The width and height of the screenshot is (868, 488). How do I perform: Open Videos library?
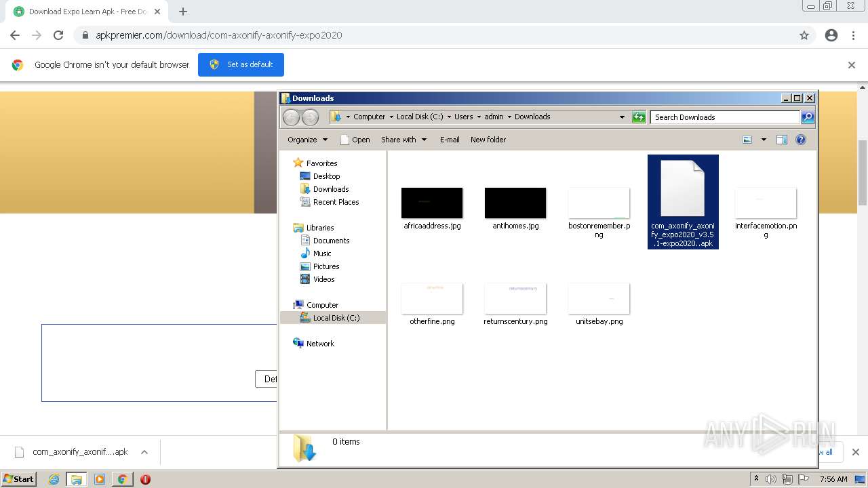point(323,279)
